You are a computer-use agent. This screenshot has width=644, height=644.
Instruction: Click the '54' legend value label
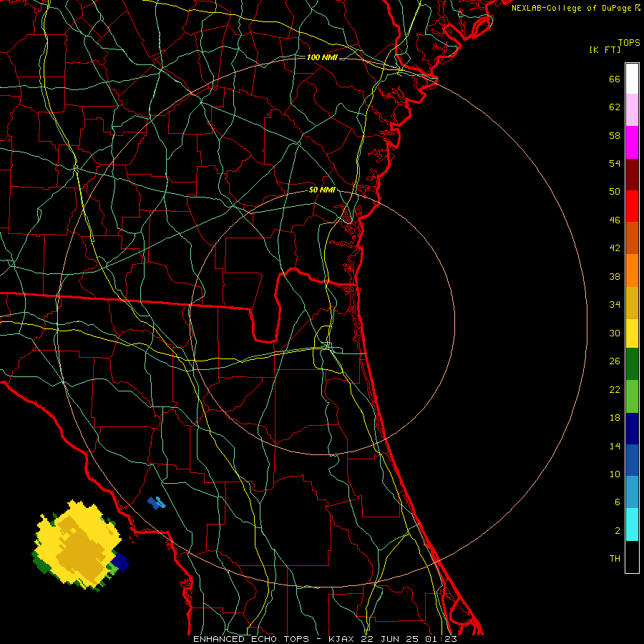(x=615, y=163)
